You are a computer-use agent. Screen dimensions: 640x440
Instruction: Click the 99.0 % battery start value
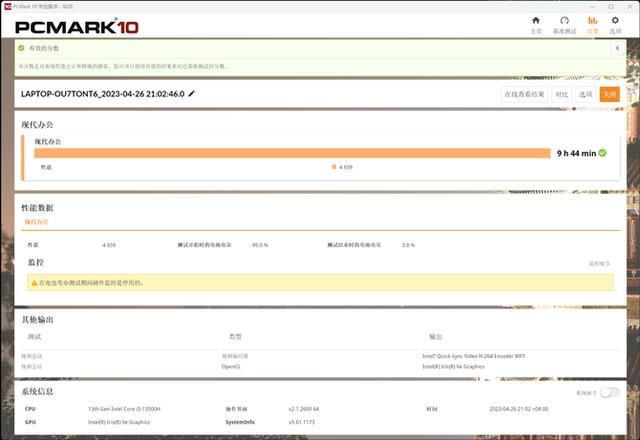pos(260,245)
